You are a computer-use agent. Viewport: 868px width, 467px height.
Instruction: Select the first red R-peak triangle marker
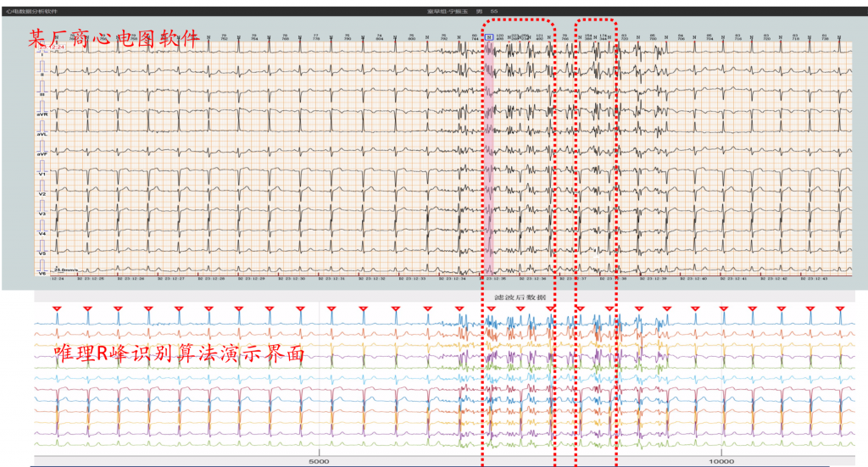click(57, 309)
